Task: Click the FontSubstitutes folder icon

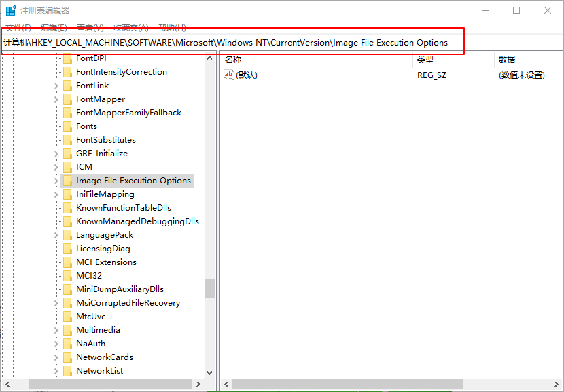Action: coord(67,140)
